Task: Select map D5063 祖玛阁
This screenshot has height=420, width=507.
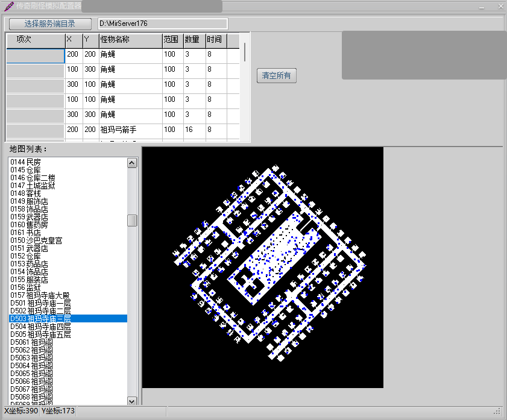Action: click(68, 358)
